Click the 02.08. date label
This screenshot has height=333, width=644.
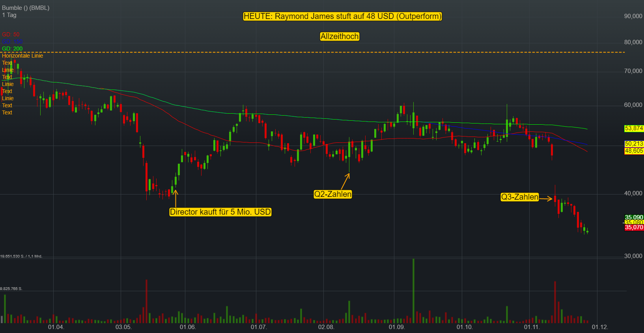tap(326, 327)
